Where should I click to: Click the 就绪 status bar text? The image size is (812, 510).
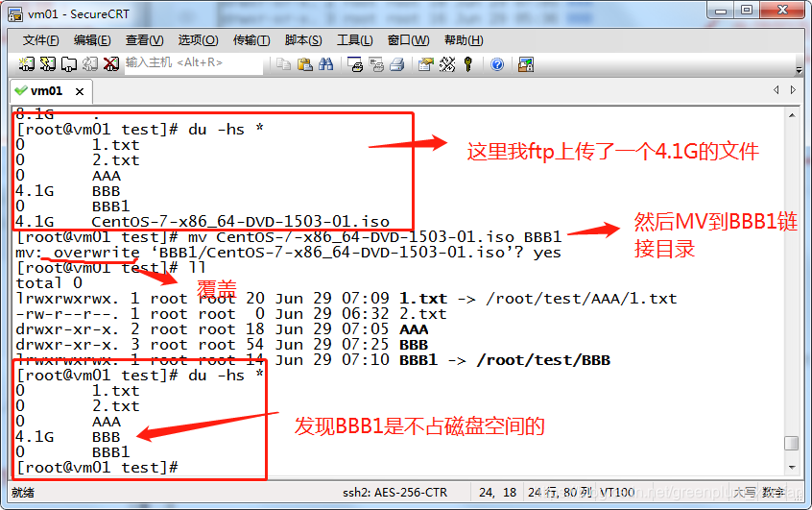[23, 493]
